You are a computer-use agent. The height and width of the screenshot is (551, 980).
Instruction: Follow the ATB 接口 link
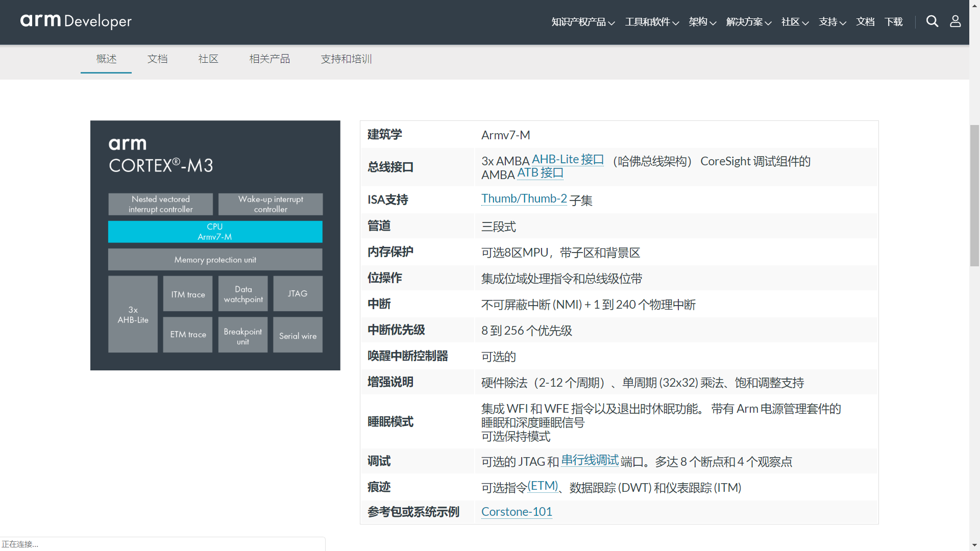(x=540, y=173)
